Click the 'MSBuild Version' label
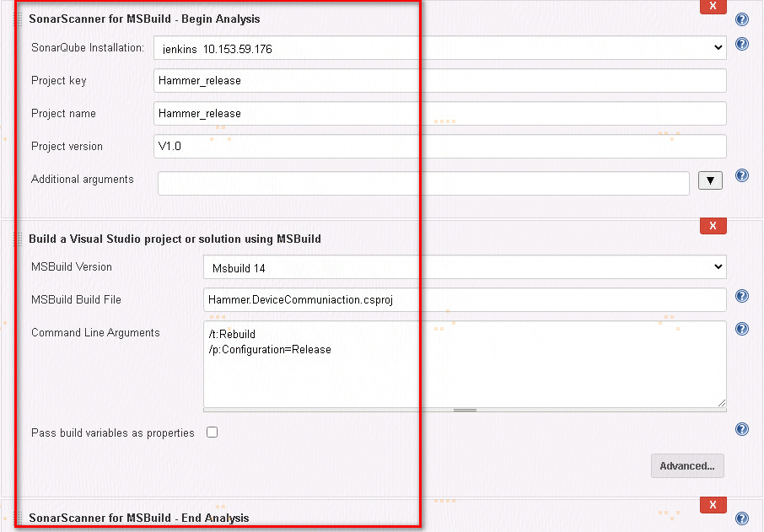Image resolution: width=764 pixels, height=532 pixels. click(72, 267)
